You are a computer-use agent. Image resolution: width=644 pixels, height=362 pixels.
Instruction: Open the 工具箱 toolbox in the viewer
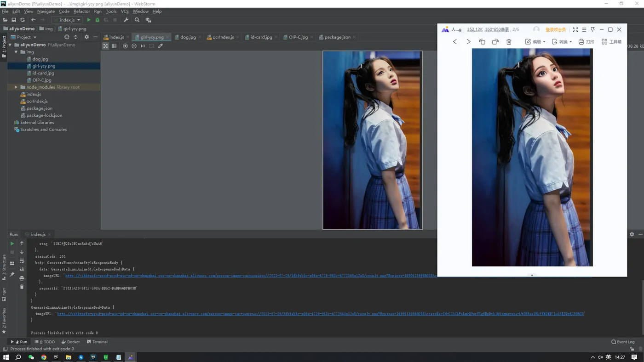point(612,42)
